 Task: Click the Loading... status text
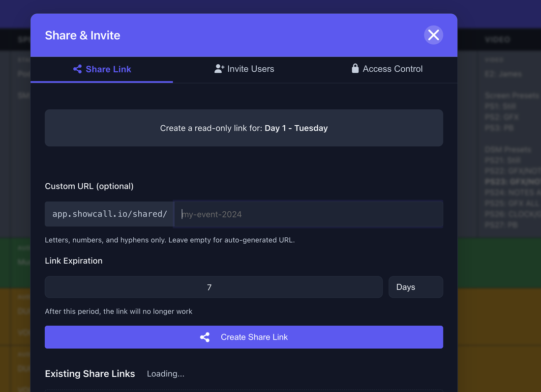166,374
